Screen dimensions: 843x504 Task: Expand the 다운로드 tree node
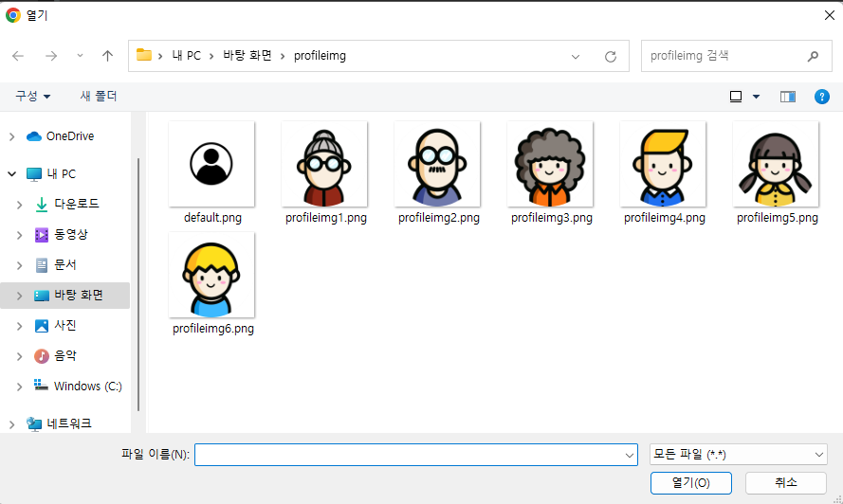pyautogui.click(x=19, y=205)
